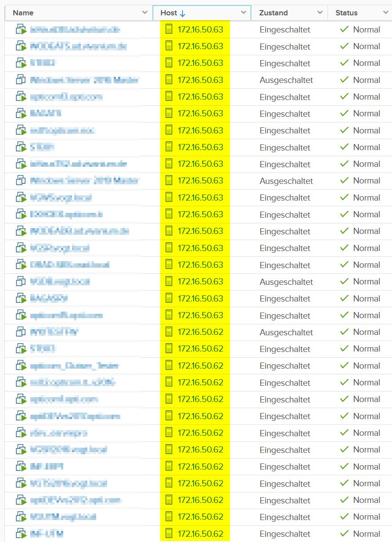Image resolution: width=392 pixels, height=542 pixels.
Task: Click the green status checkmark in last row
Action: 345,534
